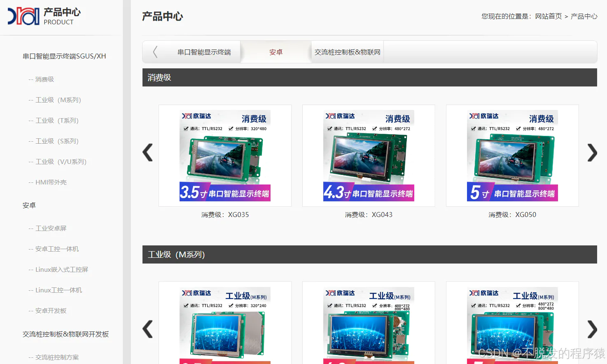607x364 pixels.
Task: Show next products in the 消费级 carousel
Action: pos(592,153)
